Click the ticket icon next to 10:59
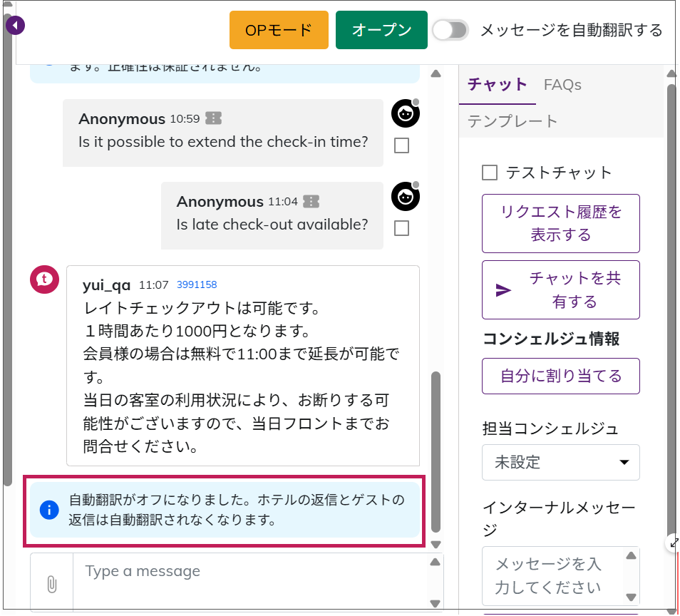680x616 pixels. [x=213, y=118]
